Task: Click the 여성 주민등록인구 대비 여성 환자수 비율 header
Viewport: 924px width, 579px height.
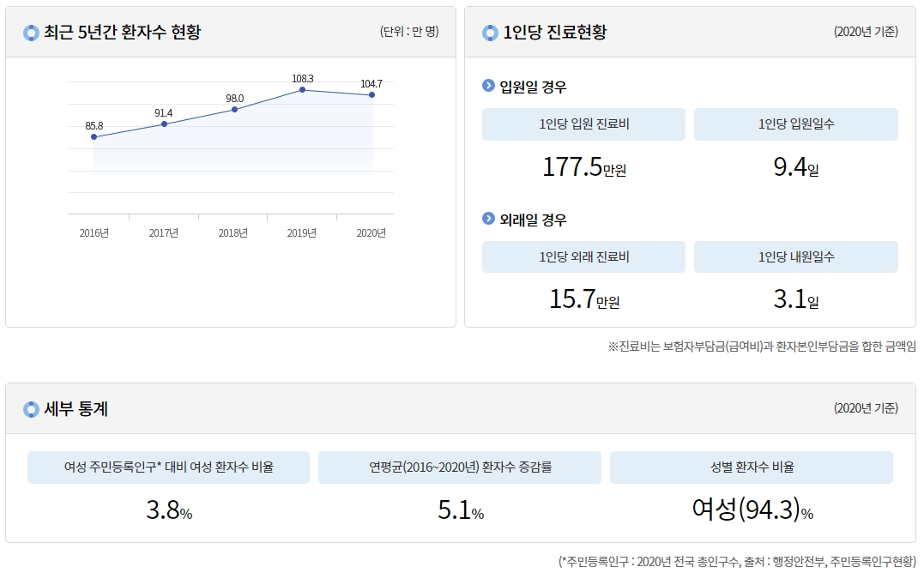Action: coord(168,467)
